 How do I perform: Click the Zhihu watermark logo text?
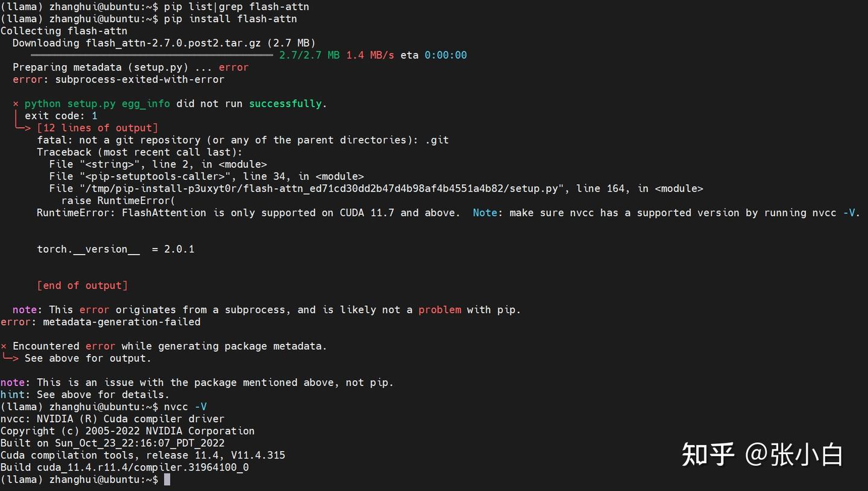pos(708,454)
